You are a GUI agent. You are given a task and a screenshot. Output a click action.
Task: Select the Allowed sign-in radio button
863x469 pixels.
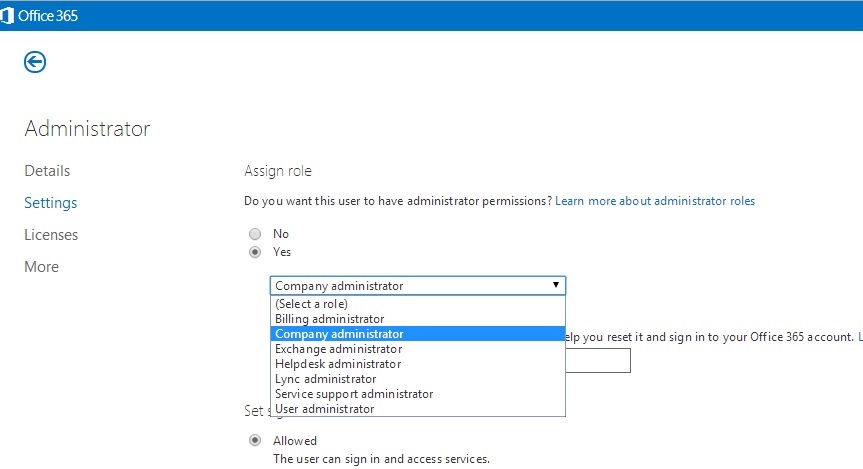tap(255, 440)
